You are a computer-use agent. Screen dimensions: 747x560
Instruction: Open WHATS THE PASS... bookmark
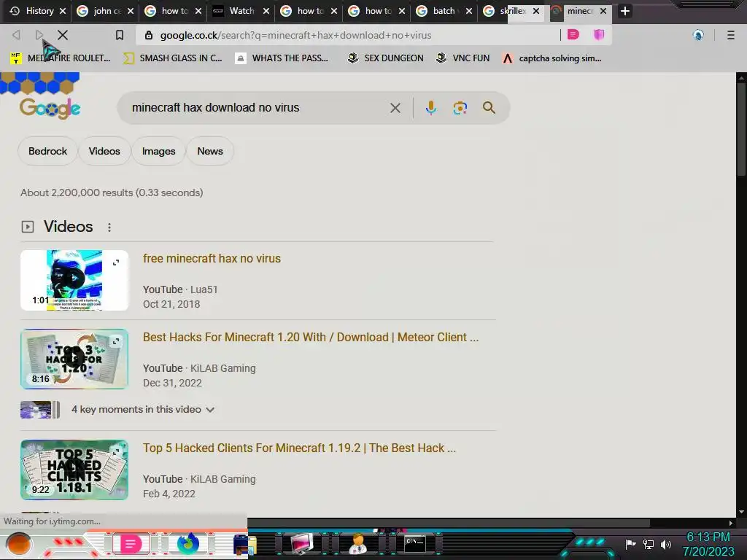282,58
